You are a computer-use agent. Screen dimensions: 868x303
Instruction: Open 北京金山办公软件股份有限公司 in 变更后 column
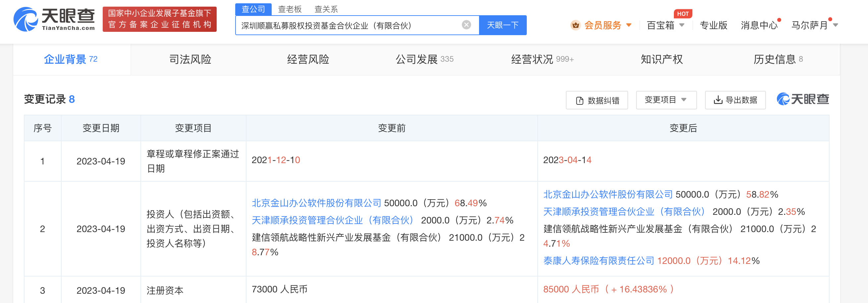click(608, 194)
